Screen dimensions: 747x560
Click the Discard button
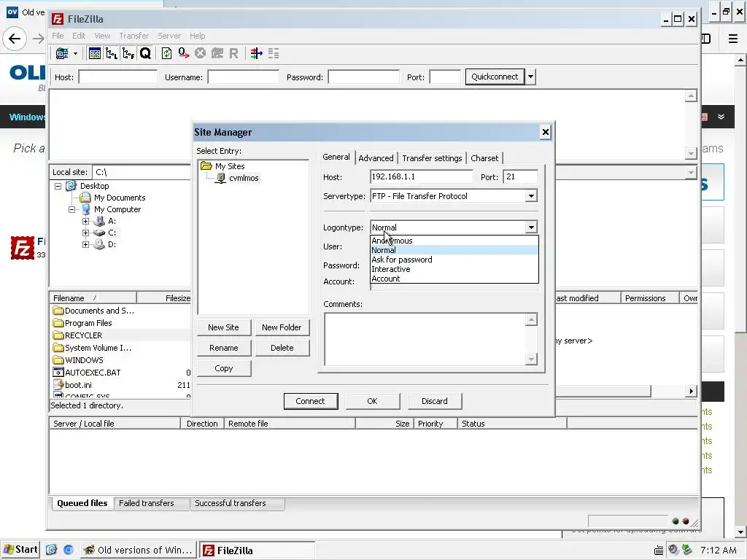pos(435,401)
